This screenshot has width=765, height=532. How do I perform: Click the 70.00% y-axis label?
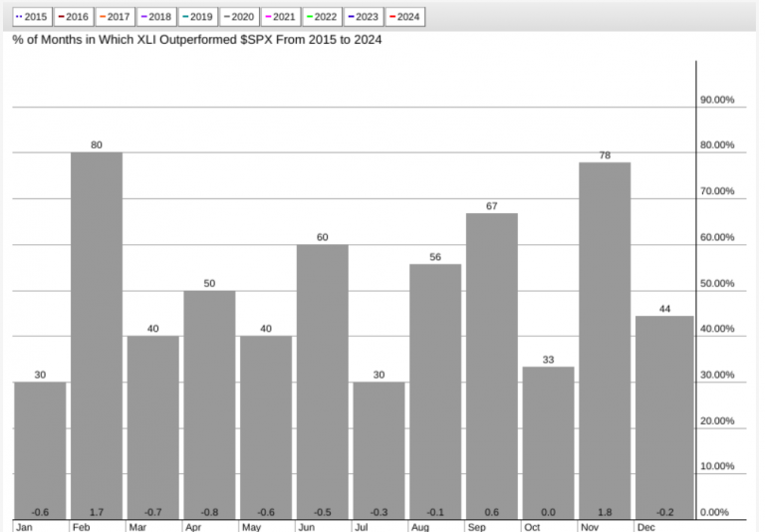click(x=717, y=191)
